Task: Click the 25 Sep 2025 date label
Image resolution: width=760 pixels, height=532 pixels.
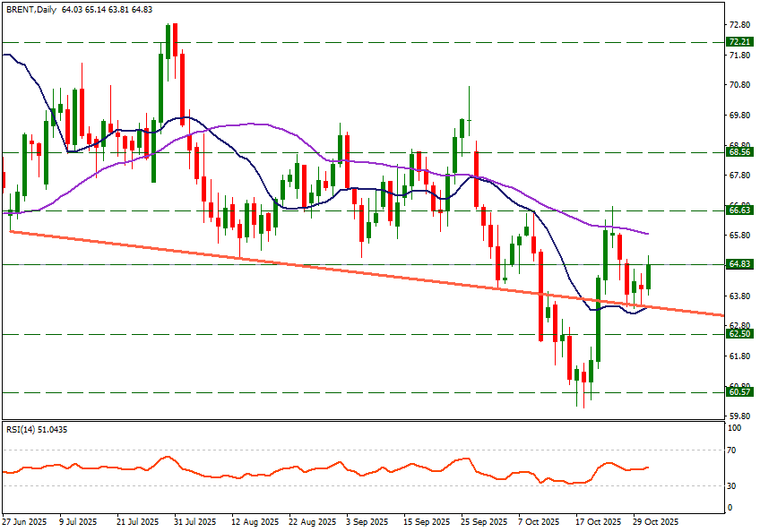Action: (x=484, y=521)
